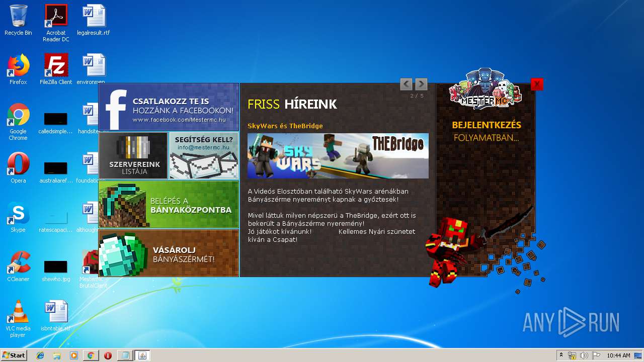Image resolution: width=644 pixels, height=362 pixels.
Task: Launch Acrobat Reader DC shortcut
Action: point(56,23)
